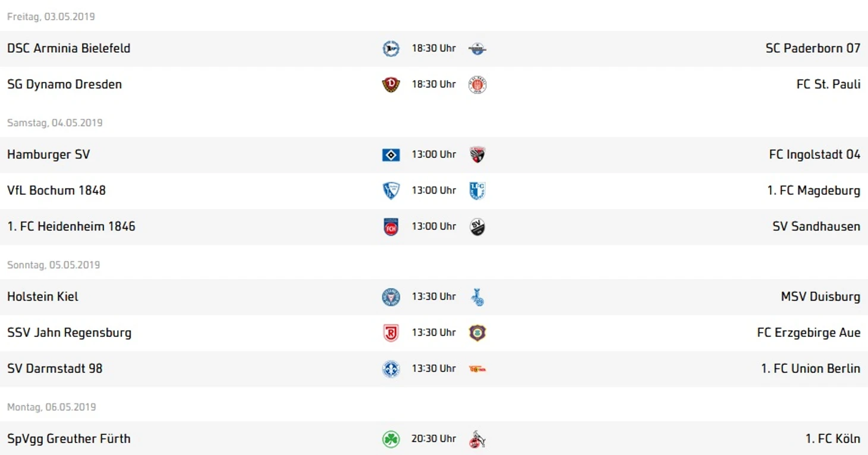Viewport: 868px width, 455px height.
Task: Click the SV Sandhausen round logo
Action: point(477,227)
